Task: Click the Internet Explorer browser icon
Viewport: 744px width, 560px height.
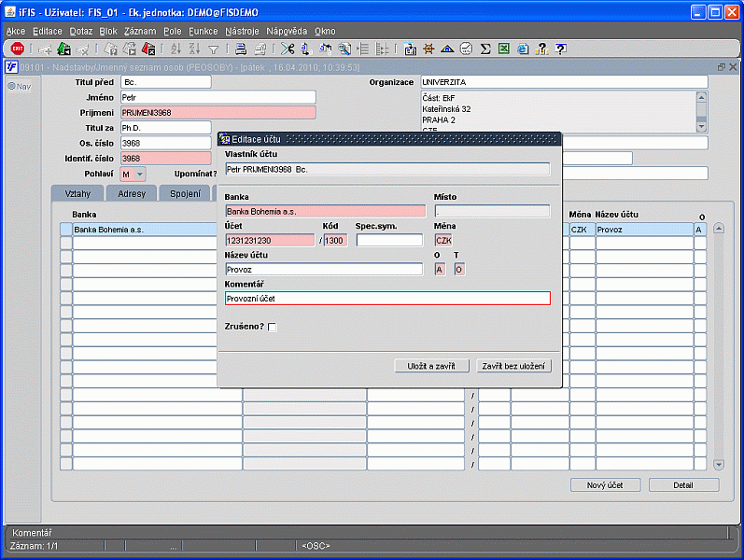Action: (523, 49)
